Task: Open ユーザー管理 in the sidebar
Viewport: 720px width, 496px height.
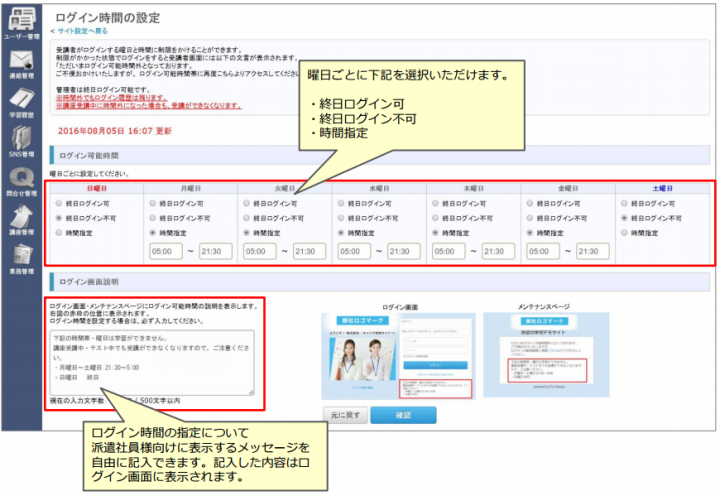Action: (x=22, y=23)
